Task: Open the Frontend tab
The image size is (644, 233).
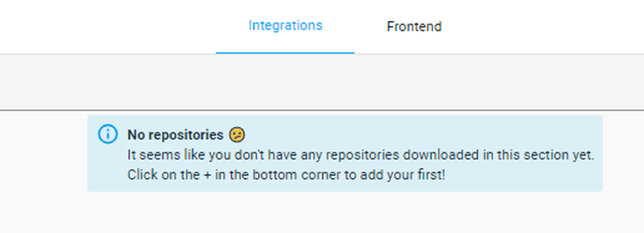Action: click(x=414, y=27)
